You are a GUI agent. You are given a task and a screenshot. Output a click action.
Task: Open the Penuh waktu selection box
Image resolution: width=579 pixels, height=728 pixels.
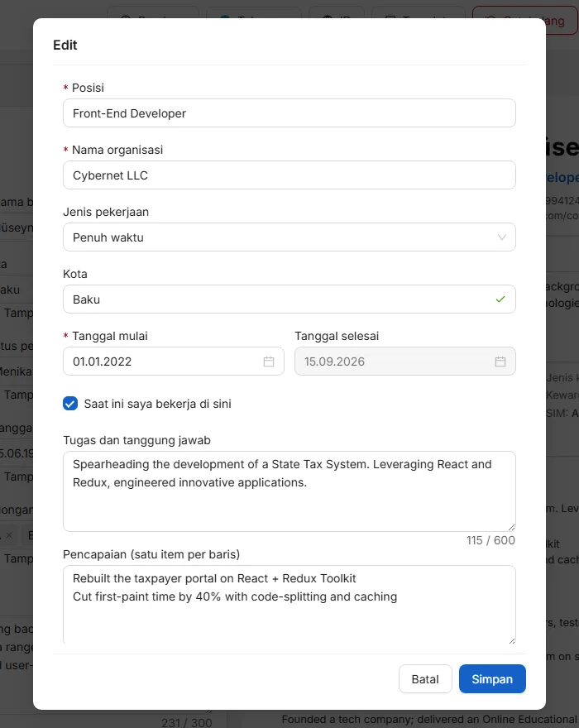point(289,237)
